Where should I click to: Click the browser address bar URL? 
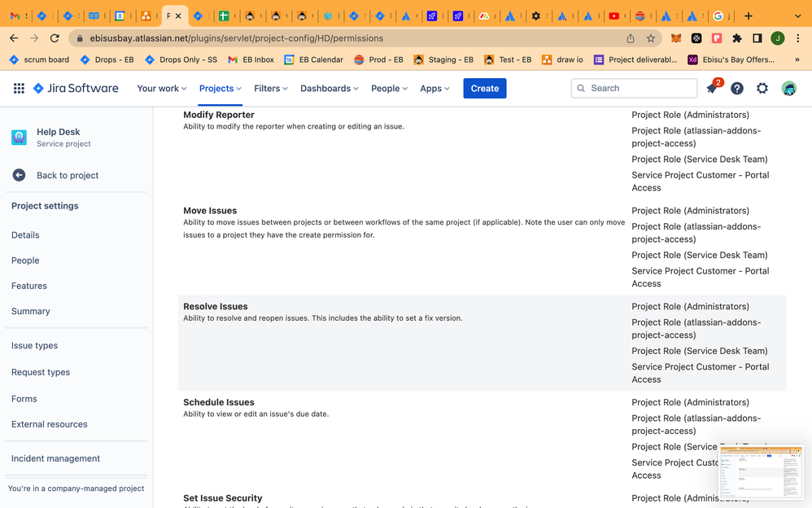[237, 38]
